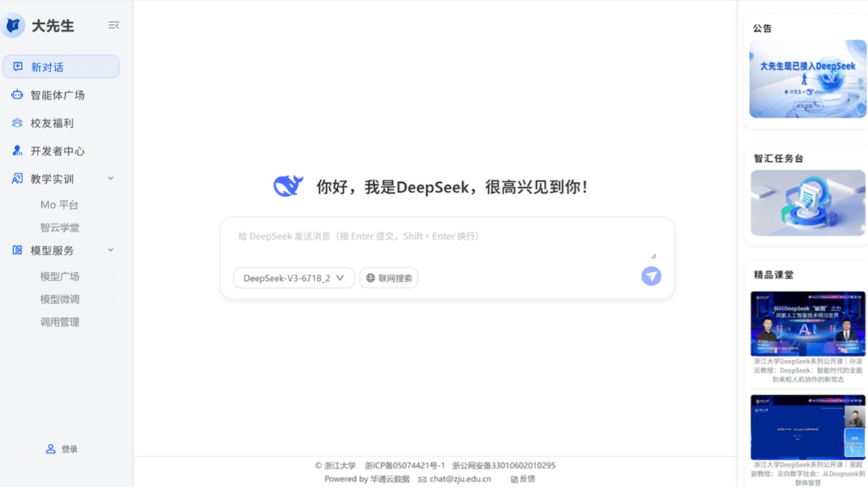
Task: Click into the DeepSeek message input field
Action: click(447, 242)
